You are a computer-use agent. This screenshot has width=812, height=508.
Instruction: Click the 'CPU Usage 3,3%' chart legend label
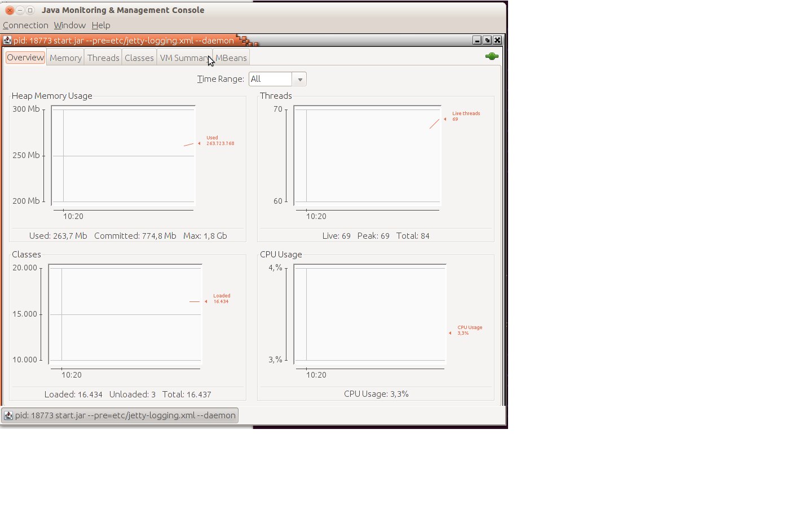click(x=470, y=330)
